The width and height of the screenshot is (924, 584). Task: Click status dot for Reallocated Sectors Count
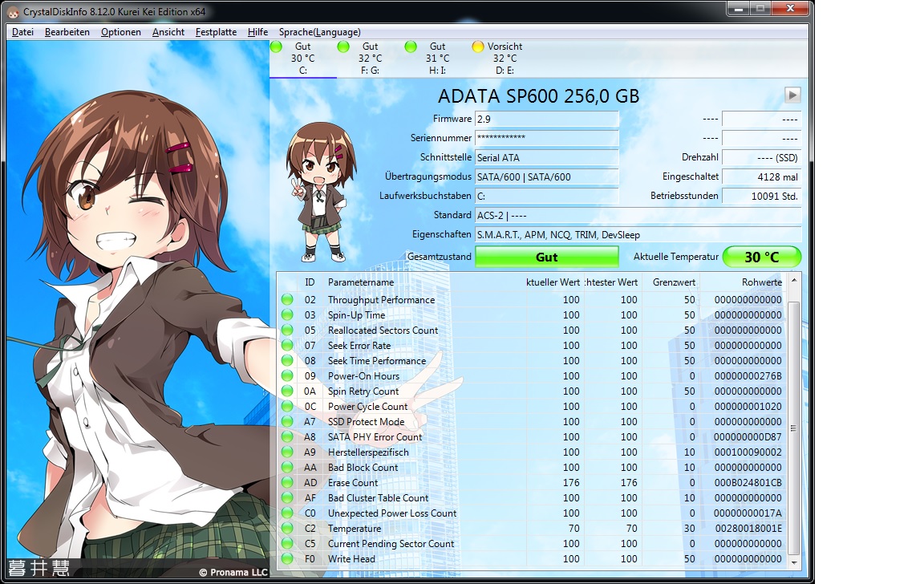tap(287, 330)
